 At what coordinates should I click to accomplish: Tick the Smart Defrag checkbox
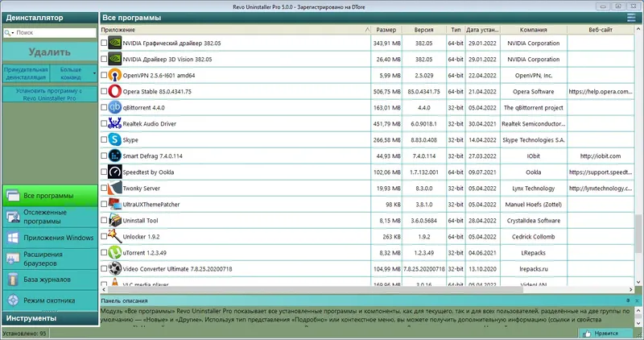(x=104, y=155)
